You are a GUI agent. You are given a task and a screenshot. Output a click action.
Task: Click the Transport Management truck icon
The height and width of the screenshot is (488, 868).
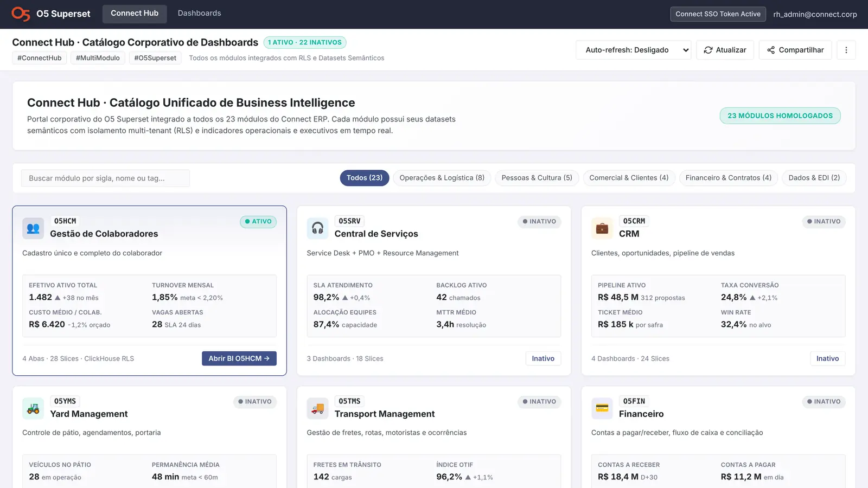click(x=317, y=408)
